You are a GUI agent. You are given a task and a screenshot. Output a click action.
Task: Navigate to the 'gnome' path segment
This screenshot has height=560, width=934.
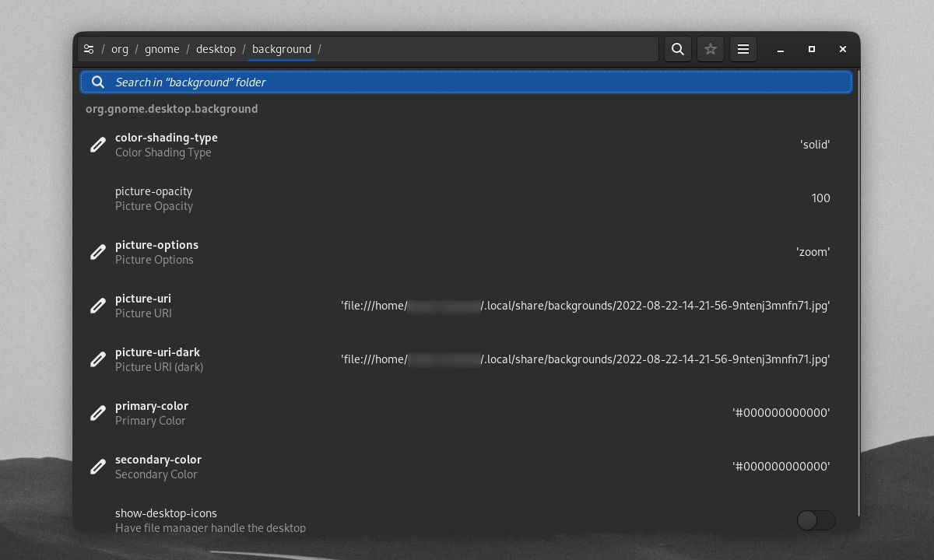pos(162,49)
